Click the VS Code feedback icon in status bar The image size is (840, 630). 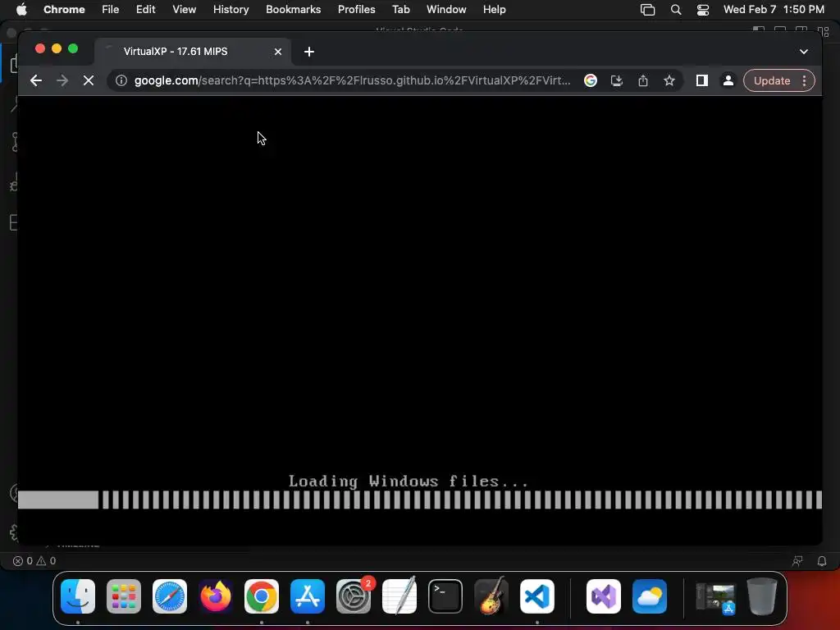[x=797, y=561]
